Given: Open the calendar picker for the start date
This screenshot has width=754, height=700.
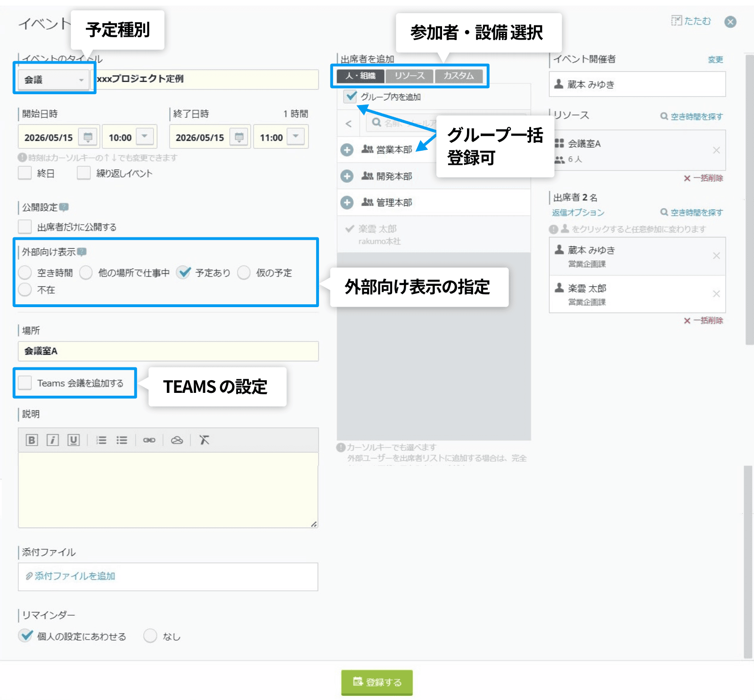Looking at the screenshot, I should 87,137.
